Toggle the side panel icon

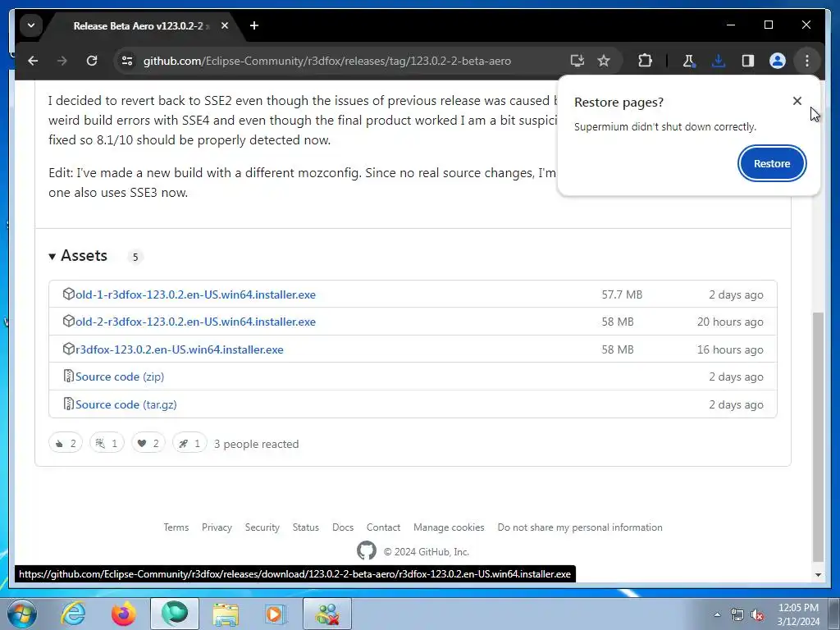coord(748,61)
